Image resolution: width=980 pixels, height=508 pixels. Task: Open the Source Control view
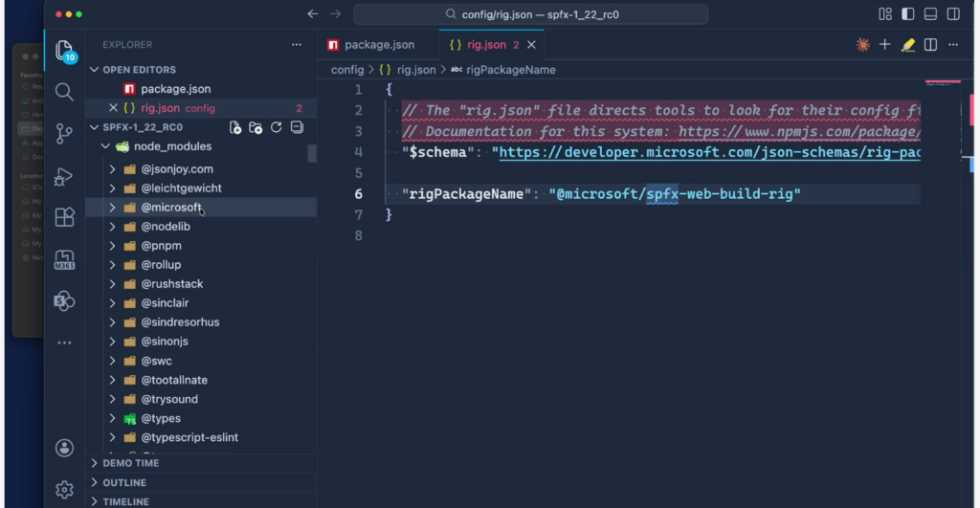coord(64,133)
